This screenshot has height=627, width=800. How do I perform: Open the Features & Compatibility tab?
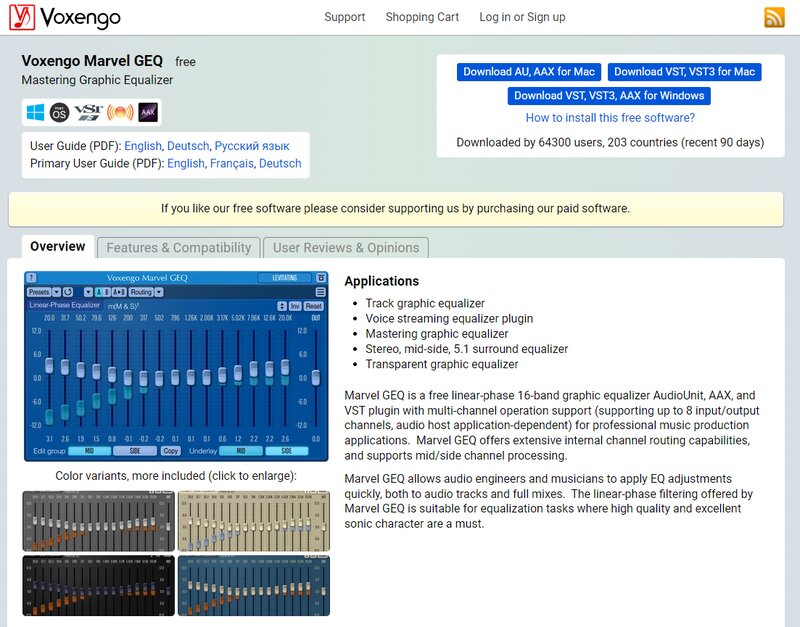pyautogui.click(x=179, y=248)
